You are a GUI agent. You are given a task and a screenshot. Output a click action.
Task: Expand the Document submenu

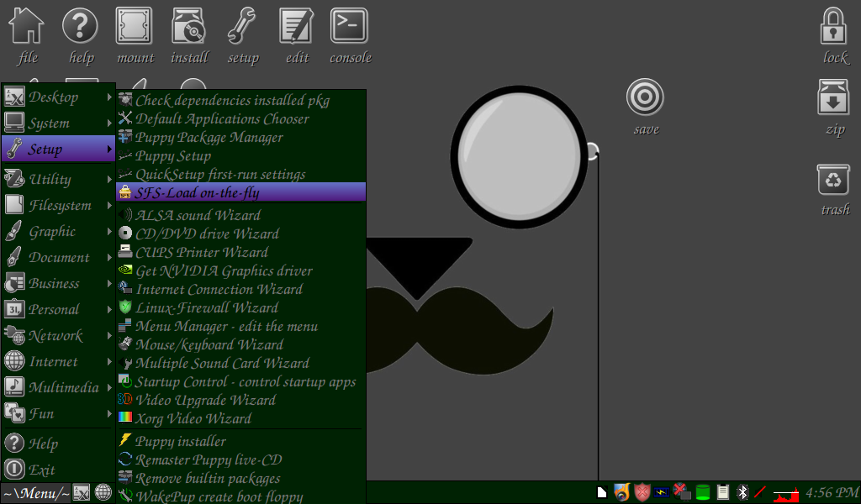coord(58,257)
